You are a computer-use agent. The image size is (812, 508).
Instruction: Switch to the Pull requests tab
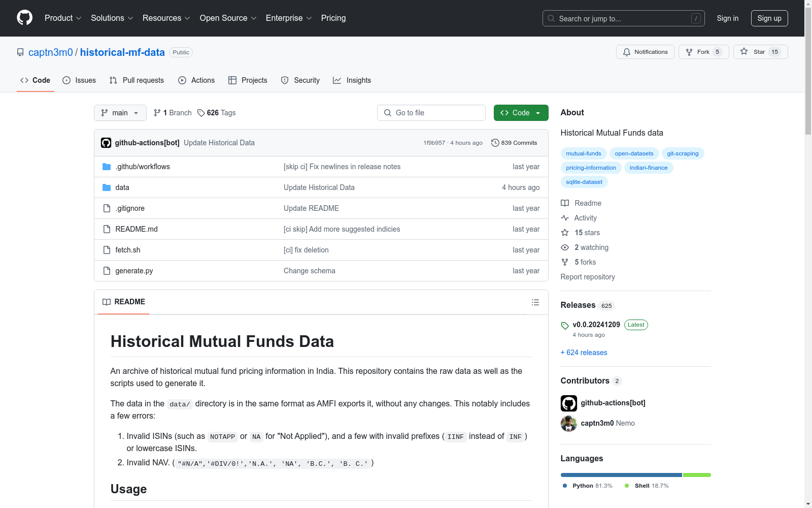point(137,80)
